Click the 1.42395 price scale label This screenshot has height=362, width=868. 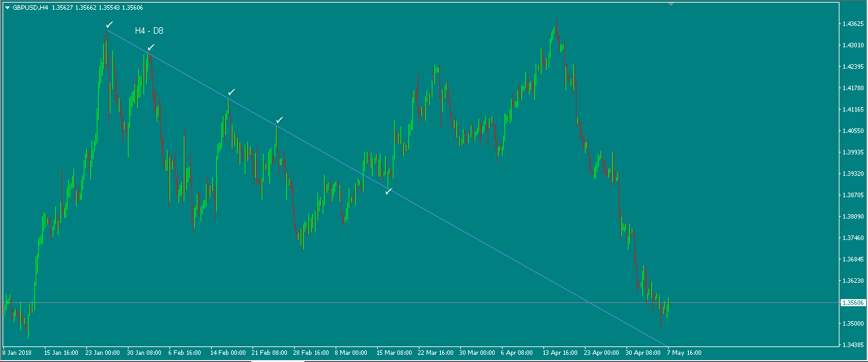pyautogui.click(x=852, y=67)
